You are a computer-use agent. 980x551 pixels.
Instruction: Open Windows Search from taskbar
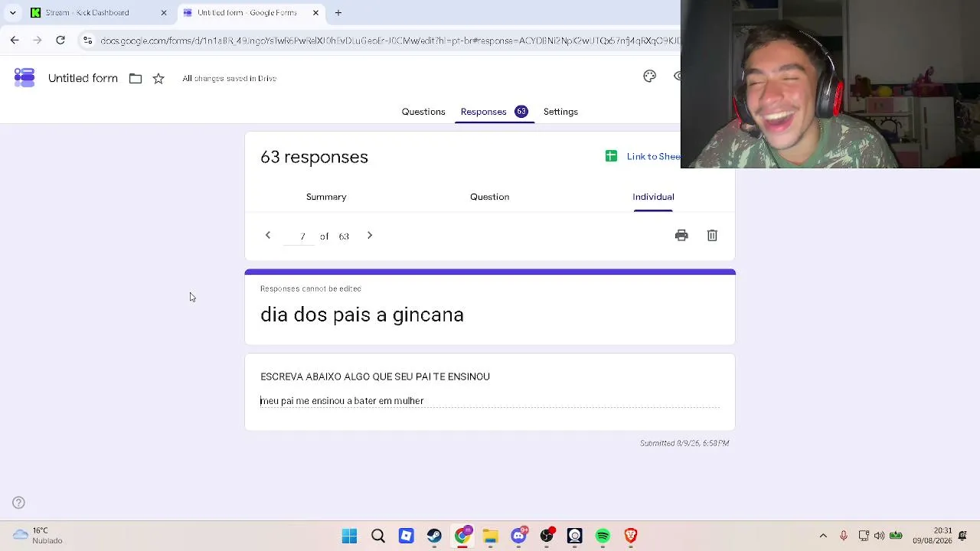point(377,536)
